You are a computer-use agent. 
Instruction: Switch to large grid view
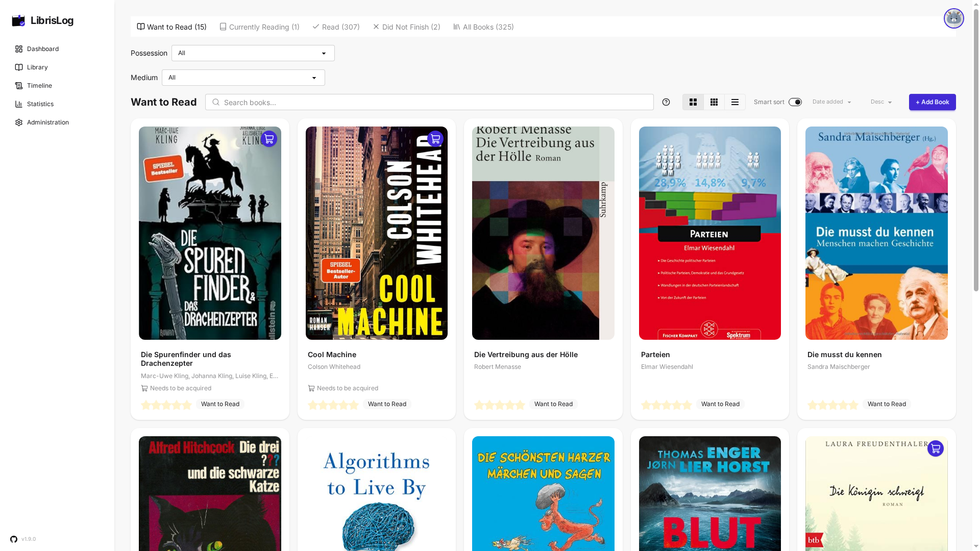pyautogui.click(x=693, y=102)
